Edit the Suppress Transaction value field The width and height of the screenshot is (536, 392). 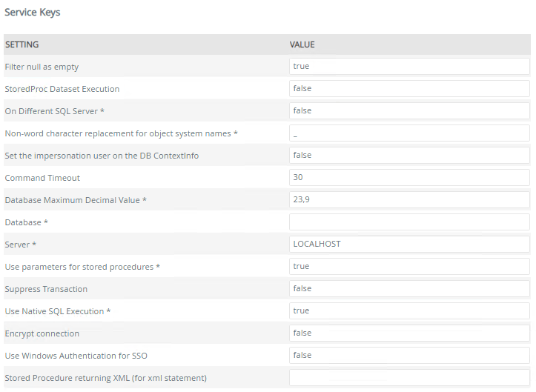pos(409,288)
